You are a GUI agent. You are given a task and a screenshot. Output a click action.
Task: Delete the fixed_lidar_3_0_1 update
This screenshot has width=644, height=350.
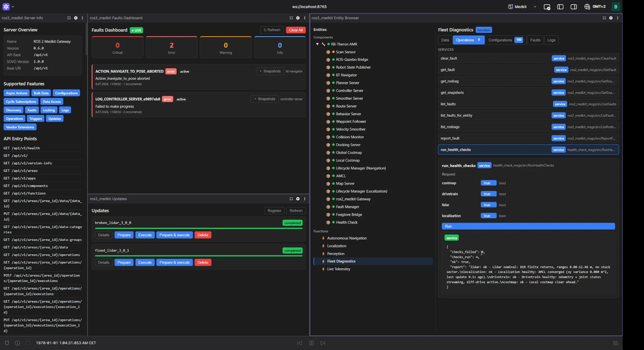click(x=203, y=262)
